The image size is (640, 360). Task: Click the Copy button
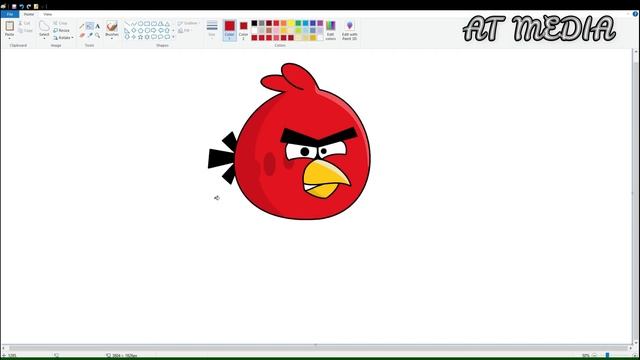[x=25, y=31]
